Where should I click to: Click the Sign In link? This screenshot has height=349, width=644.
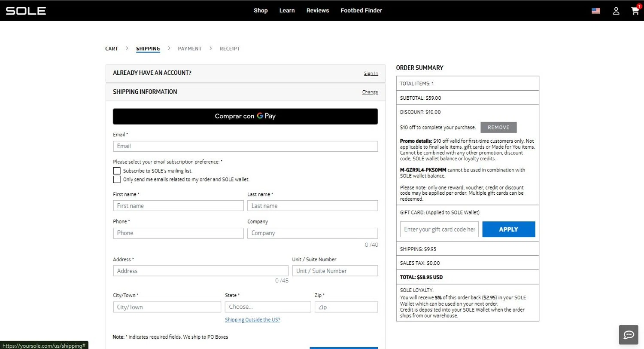[371, 73]
